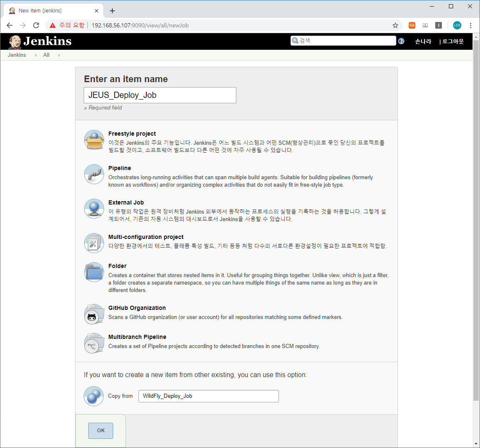480x448 pixels.
Task: Click the Copy from spheres icon
Action: [x=94, y=396]
